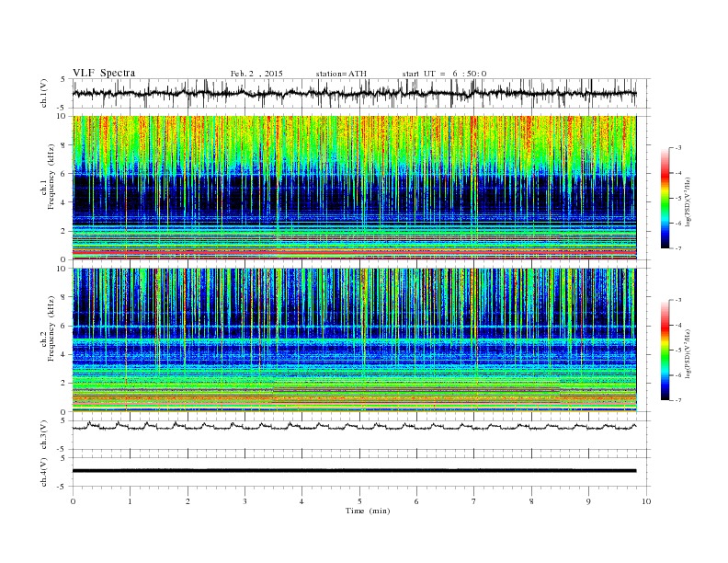Click the "4" kHz tick of ch.1 spectrogram
The height and width of the screenshot is (563, 728).
pyautogui.click(x=63, y=202)
